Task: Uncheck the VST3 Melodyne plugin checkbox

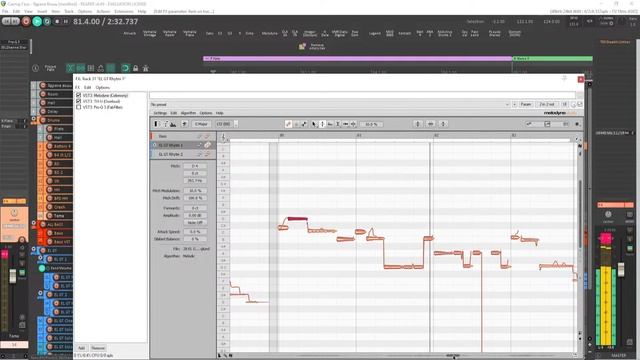Action: tap(78, 95)
